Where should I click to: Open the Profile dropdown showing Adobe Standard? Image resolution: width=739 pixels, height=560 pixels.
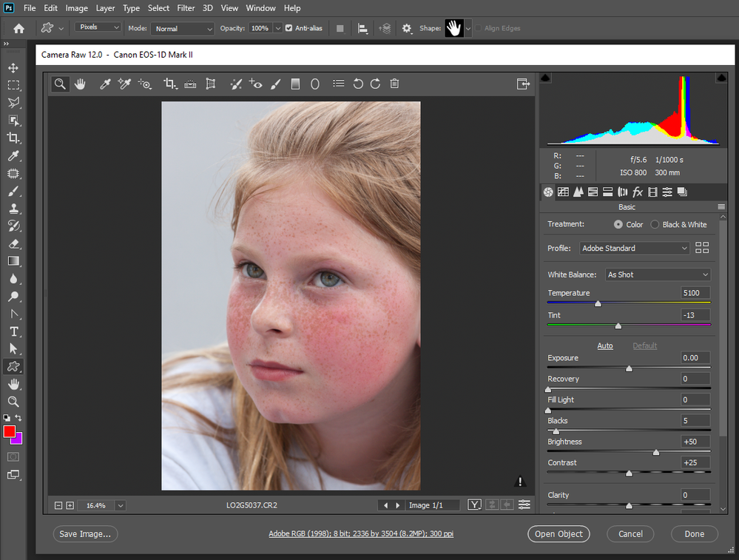tap(634, 248)
